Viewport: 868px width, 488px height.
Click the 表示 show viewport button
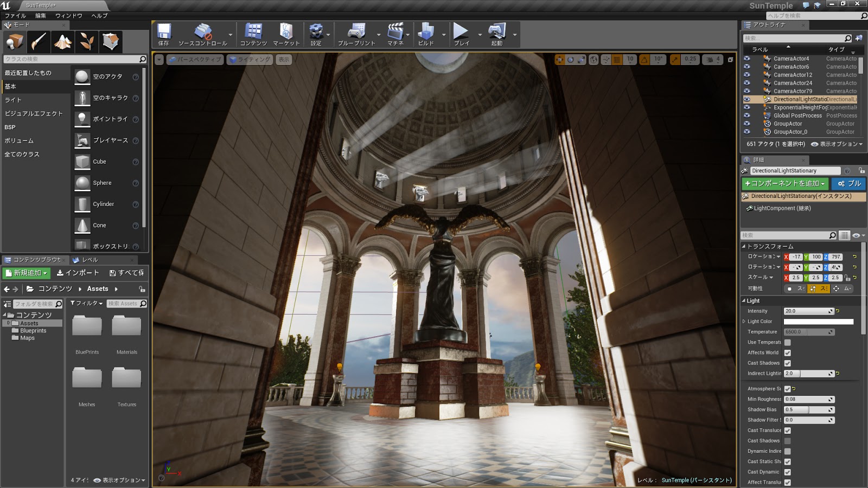click(284, 60)
